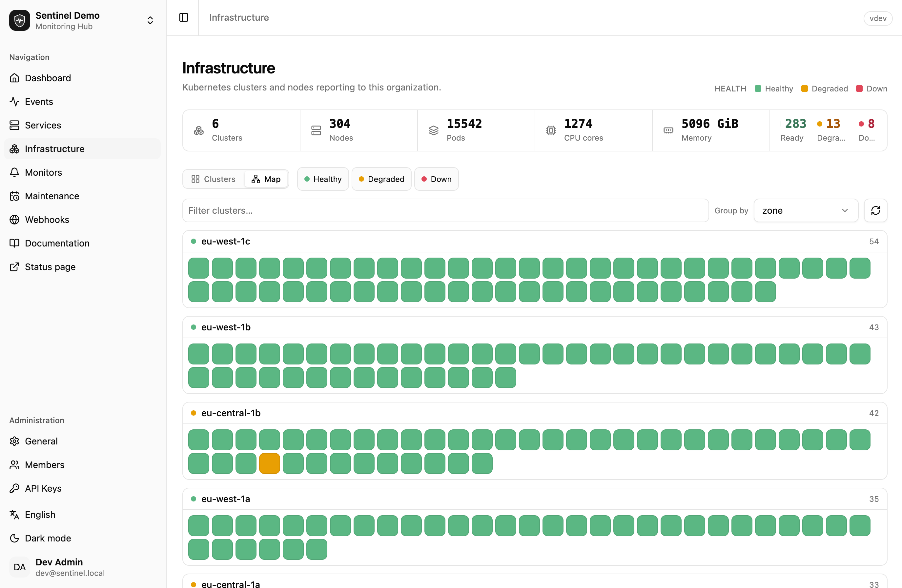
Task: Click the 8 Down count
Action: 871,124
